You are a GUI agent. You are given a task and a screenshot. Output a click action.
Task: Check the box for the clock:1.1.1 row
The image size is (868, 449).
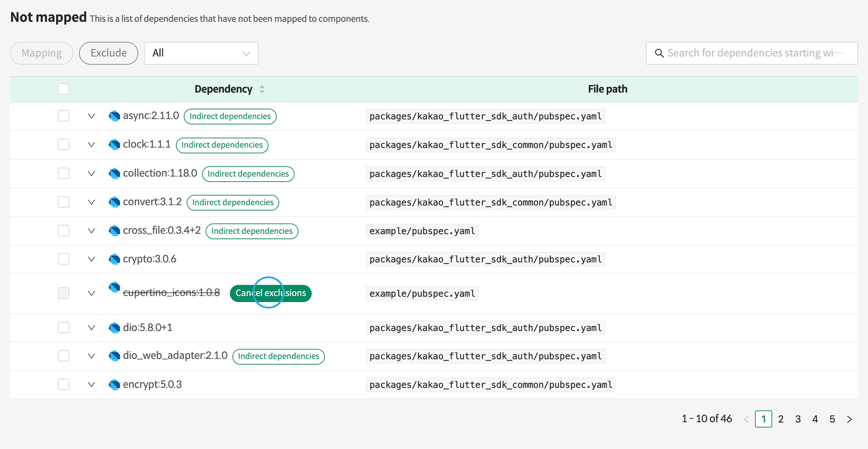(x=63, y=144)
